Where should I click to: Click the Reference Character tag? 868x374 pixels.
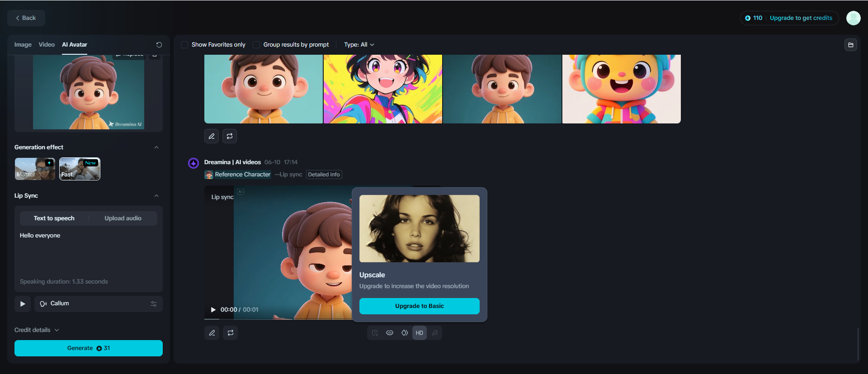click(238, 175)
